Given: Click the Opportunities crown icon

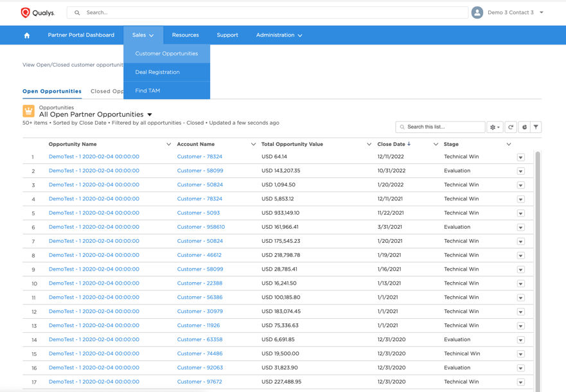Looking at the screenshot, I should click(29, 111).
